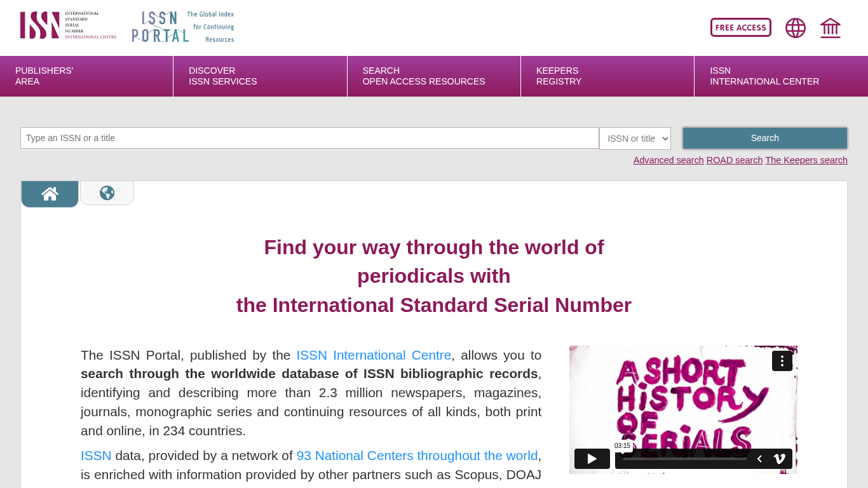Viewport: 868px width, 488px height.
Task: Expand the ISSN or title dropdown
Action: (x=635, y=139)
